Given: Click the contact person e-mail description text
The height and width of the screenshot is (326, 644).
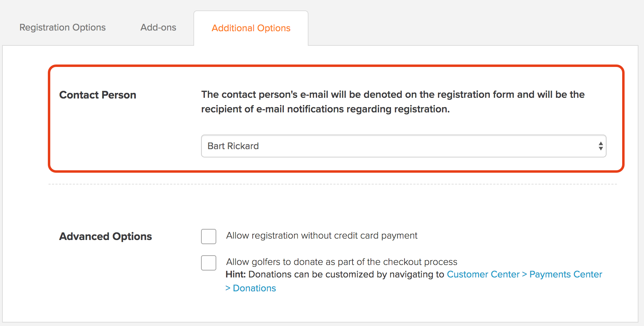Looking at the screenshot, I should [393, 102].
